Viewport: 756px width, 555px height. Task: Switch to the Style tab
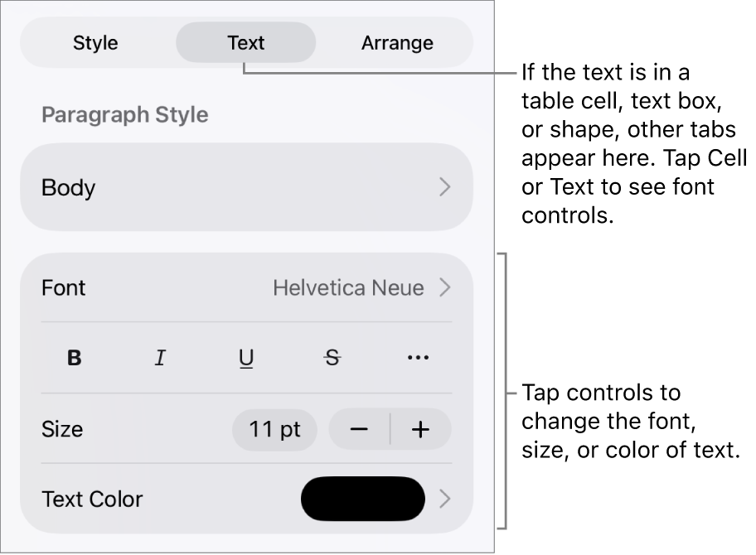(x=94, y=42)
